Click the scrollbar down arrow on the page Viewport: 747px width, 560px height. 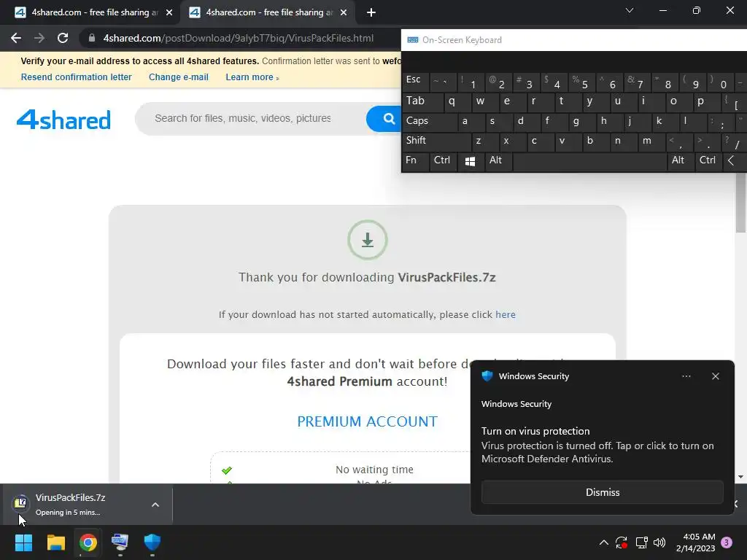741,477
